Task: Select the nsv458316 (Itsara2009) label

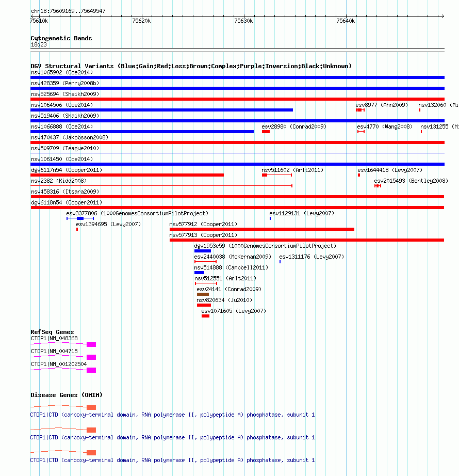Action: click(65, 192)
